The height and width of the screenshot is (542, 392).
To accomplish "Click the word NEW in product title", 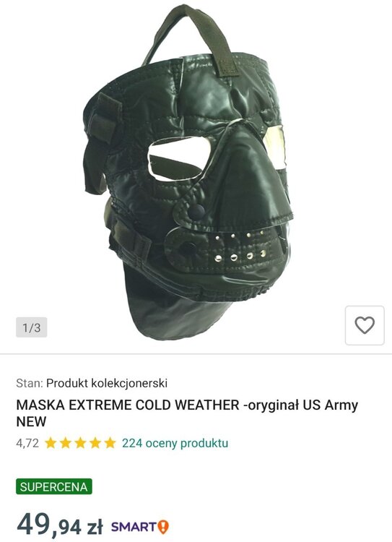I will click(x=31, y=422).
